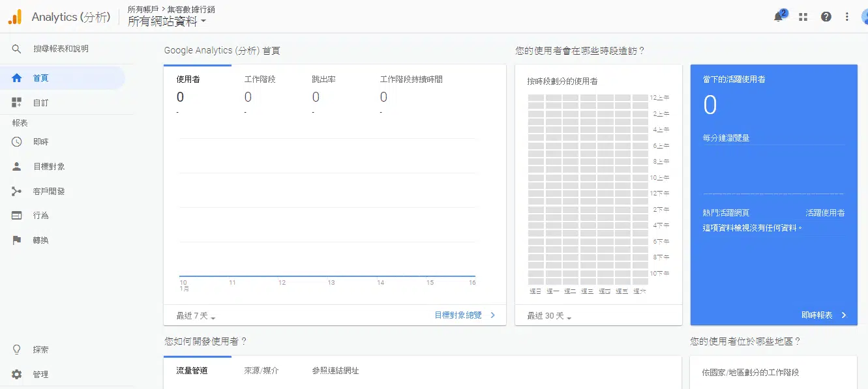
Task: Click the user account avatar
Action: point(865,17)
